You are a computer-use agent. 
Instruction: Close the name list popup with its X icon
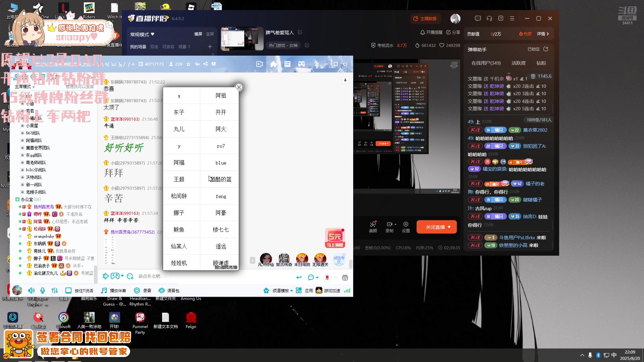click(x=239, y=87)
